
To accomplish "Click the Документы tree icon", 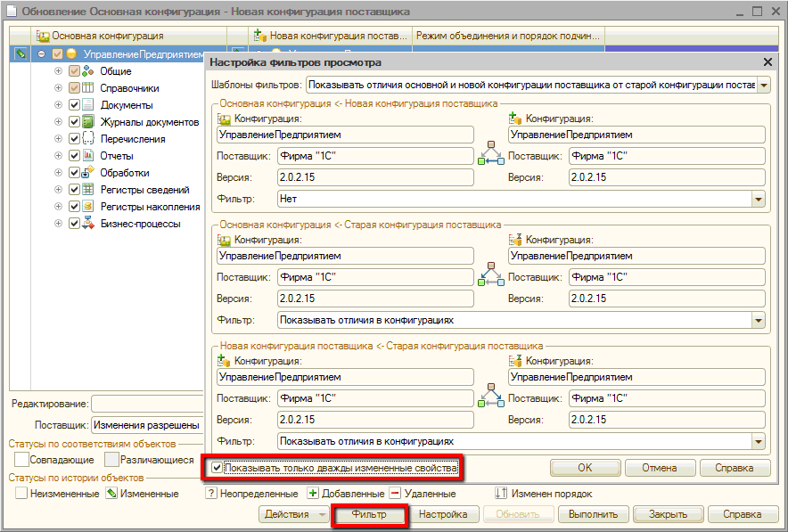I will pyautogui.click(x=88, y=105).
